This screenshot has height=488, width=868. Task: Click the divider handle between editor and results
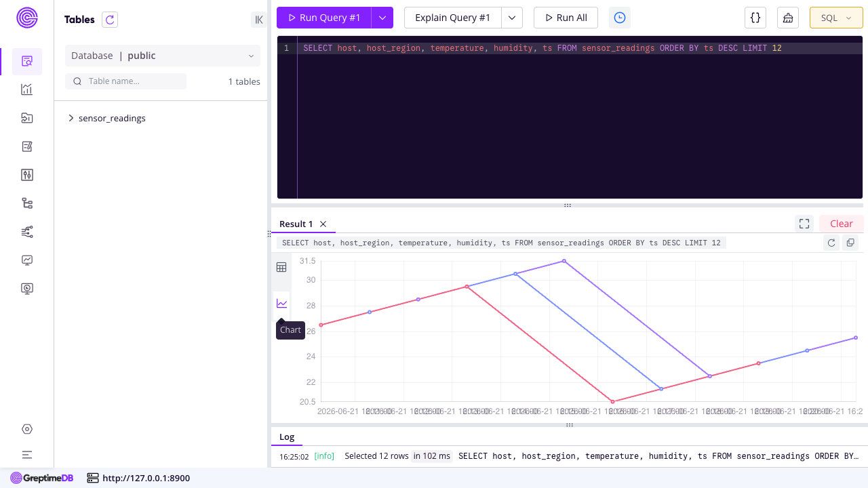click(x=568, y=205)
